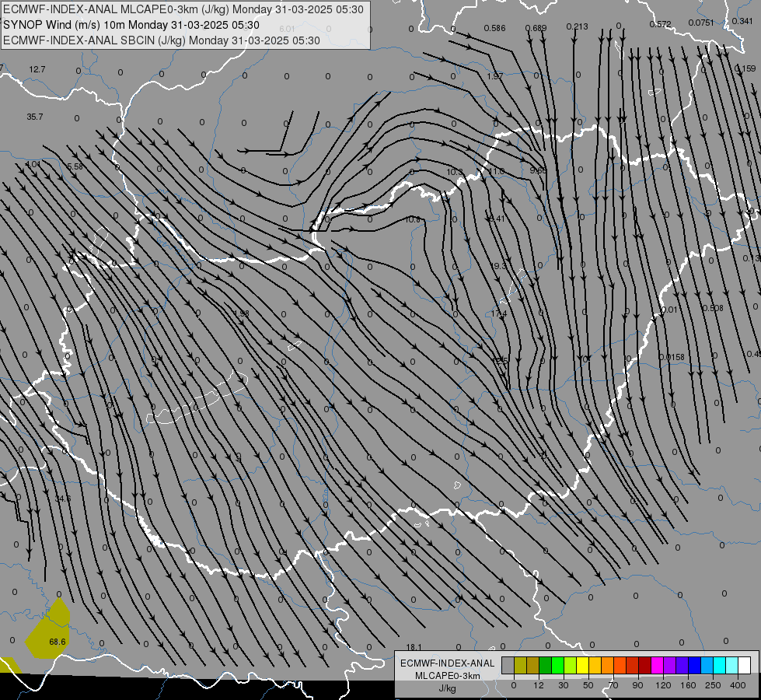Click the '12' legend scale label
Screen dimensions: 761x700
(x=539, y=685)
